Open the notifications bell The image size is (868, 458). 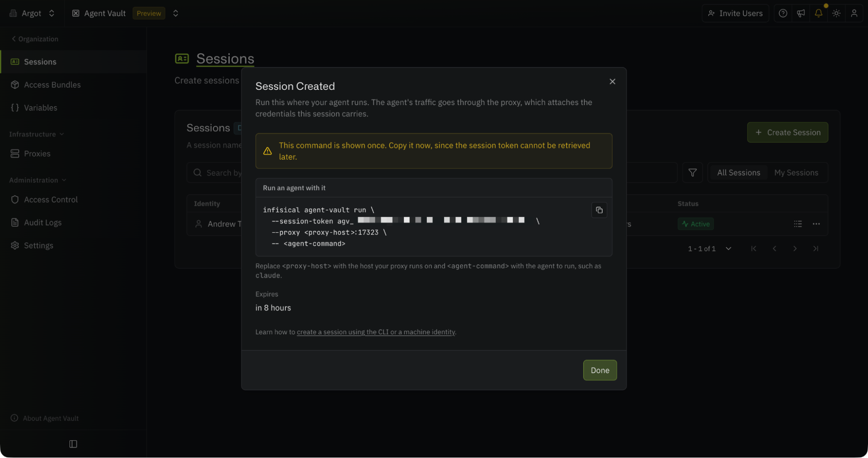pos(818,13)
